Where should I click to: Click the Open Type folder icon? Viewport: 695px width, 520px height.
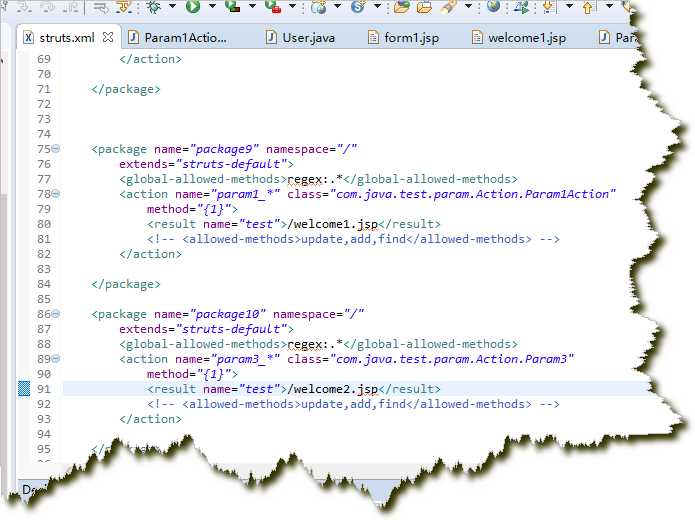402,6
